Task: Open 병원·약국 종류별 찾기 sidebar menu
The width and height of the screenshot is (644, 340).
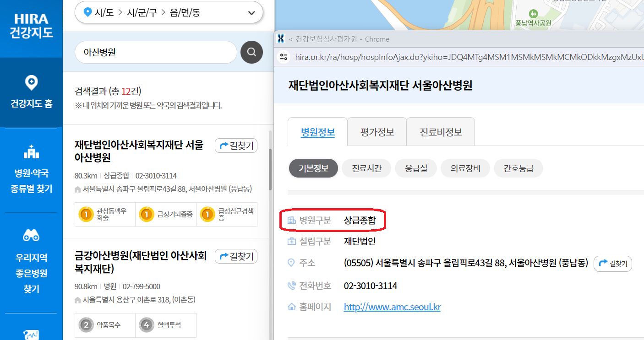Action: click(x=31, y=170)
